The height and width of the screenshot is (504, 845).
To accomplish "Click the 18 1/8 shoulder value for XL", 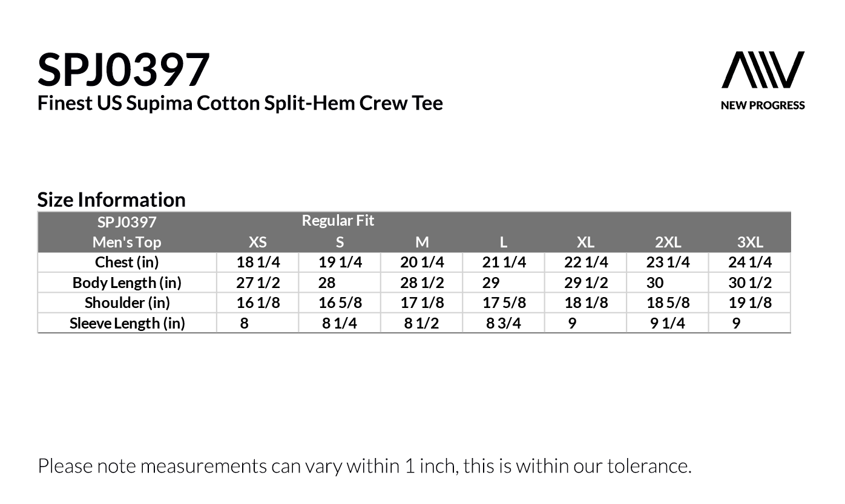I will click(586, 303).
